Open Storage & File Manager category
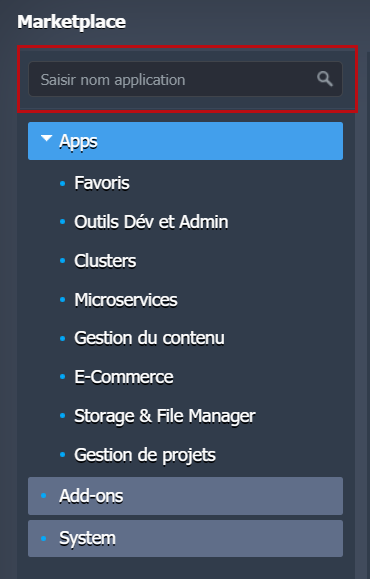The height and width of the screenshot is (579, 370). tap(165, 416)
